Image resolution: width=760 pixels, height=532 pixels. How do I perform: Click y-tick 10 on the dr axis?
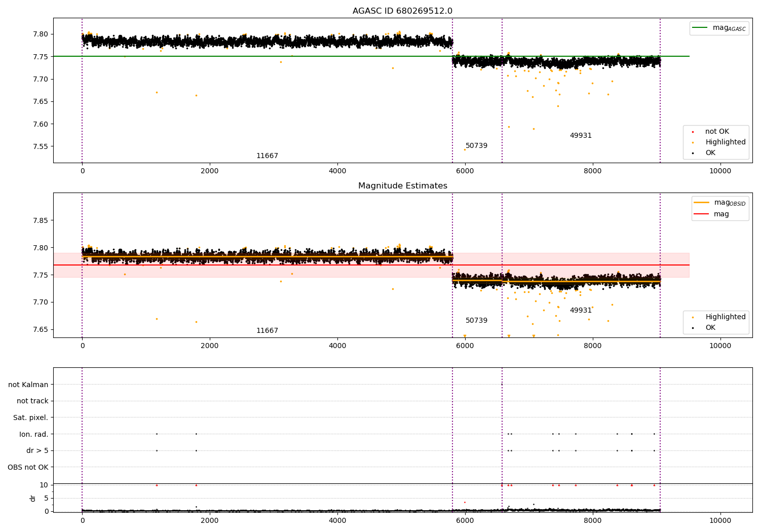point(44,485)
